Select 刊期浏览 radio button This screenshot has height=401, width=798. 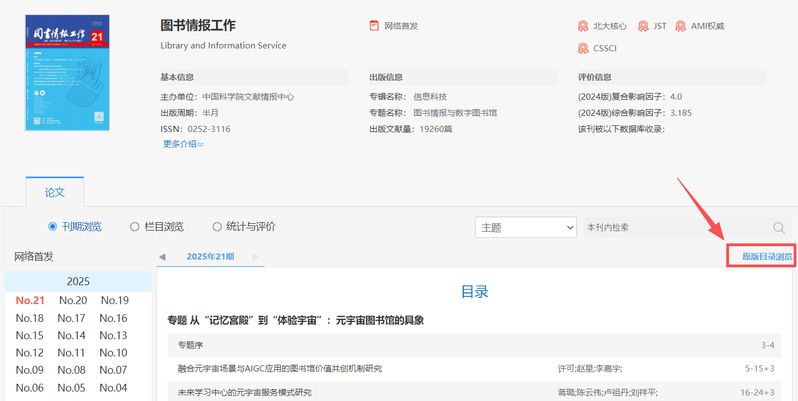pos(54,227)
